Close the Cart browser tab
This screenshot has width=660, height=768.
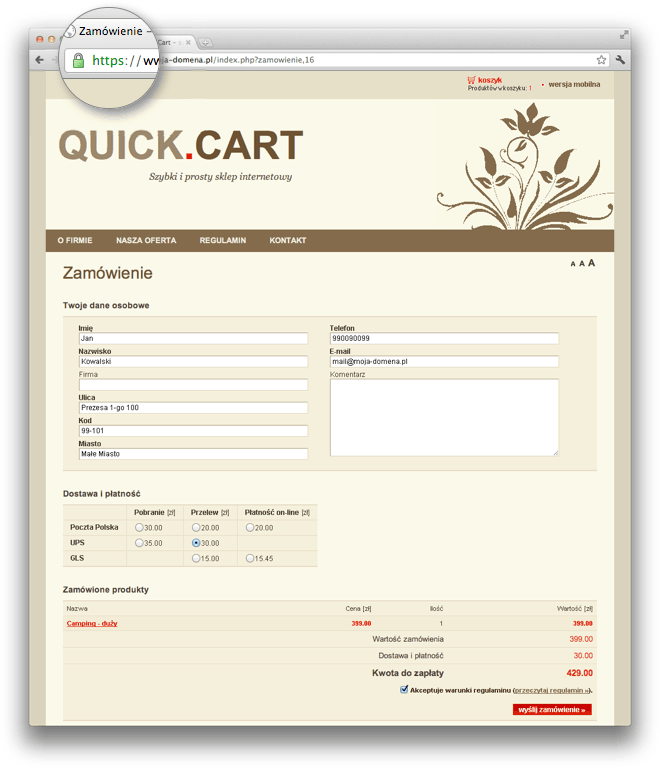pos(188,43)
